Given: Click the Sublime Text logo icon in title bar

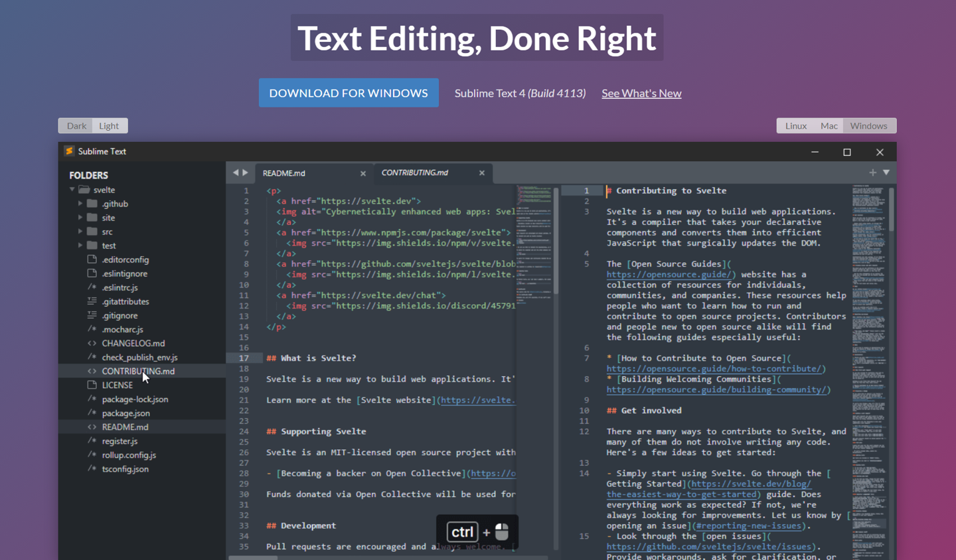Looking at the screenshot, I should pos(69,151).
